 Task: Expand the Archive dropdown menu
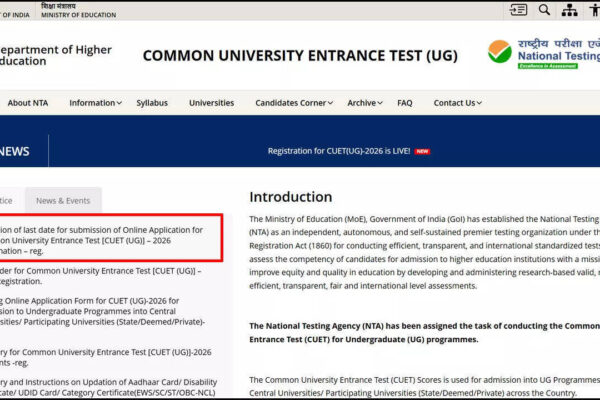[365, 103]
